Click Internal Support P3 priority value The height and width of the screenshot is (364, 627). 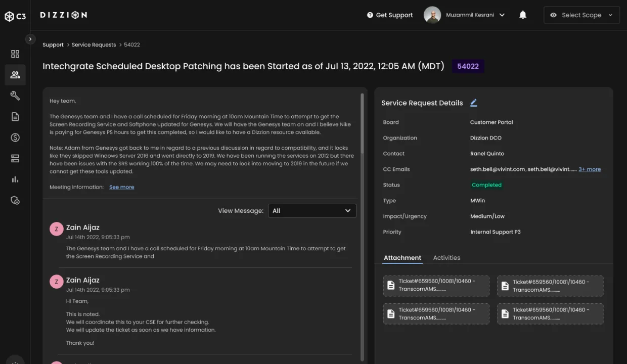(x=496, y=232)
